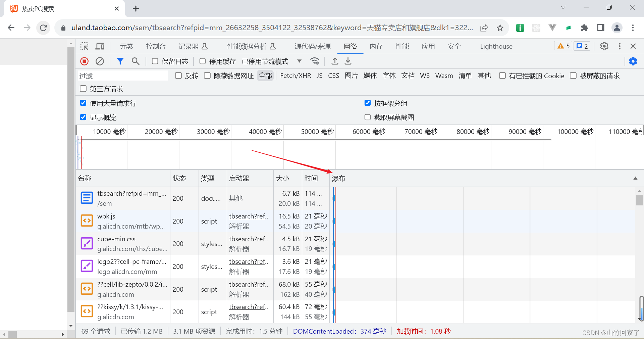Share this page icon in address bar
644x339 pixels.
click(484, 28)
